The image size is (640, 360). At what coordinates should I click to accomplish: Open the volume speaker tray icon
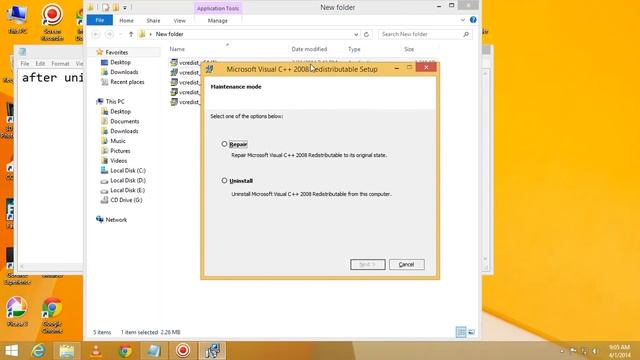pyautogui.click(x=595, y=351)
